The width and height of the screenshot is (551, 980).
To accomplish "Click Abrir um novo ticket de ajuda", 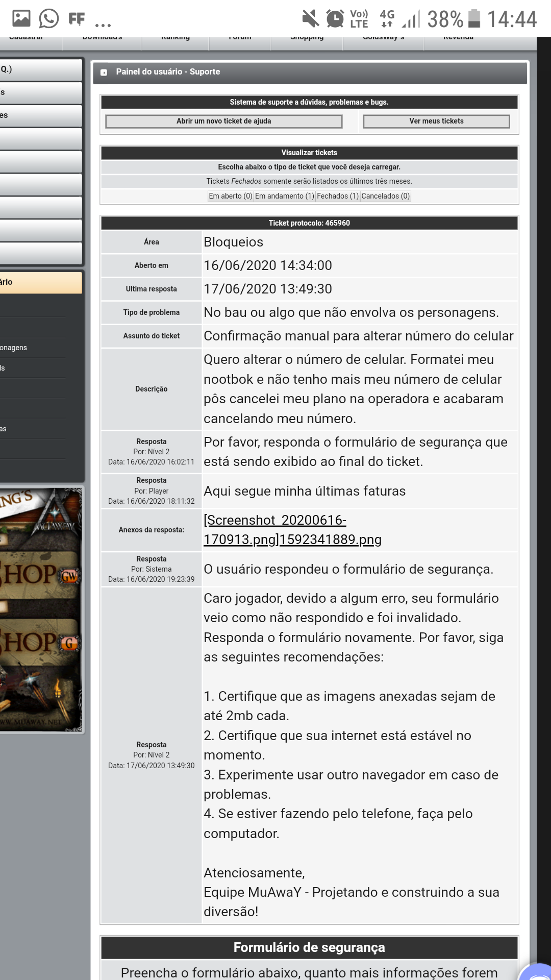I will [x=223, y=121].
